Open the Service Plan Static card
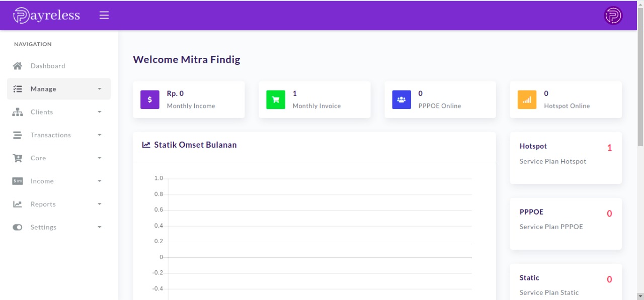644x300 pixels. [566, 282]
